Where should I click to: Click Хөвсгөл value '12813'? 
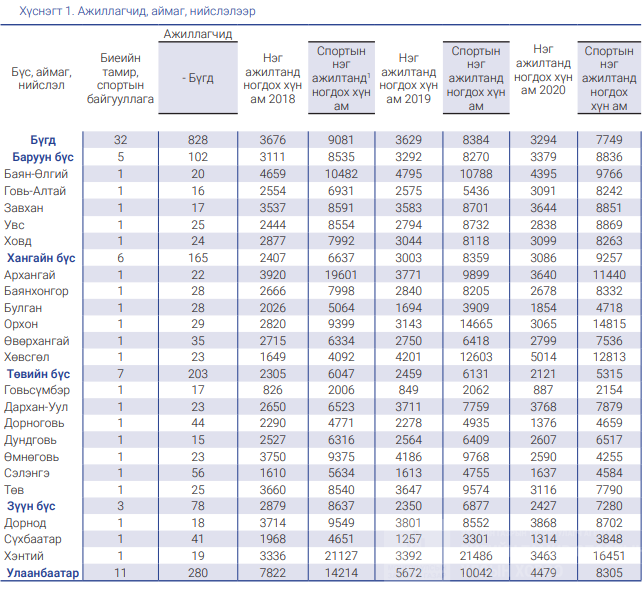(x=609, y=357)
